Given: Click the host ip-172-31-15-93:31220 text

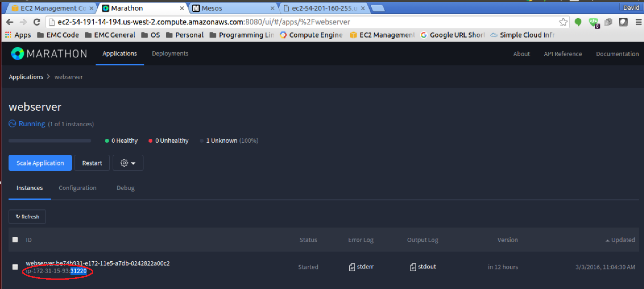Looking at the screenshot, I should click(x=56, y=271).
